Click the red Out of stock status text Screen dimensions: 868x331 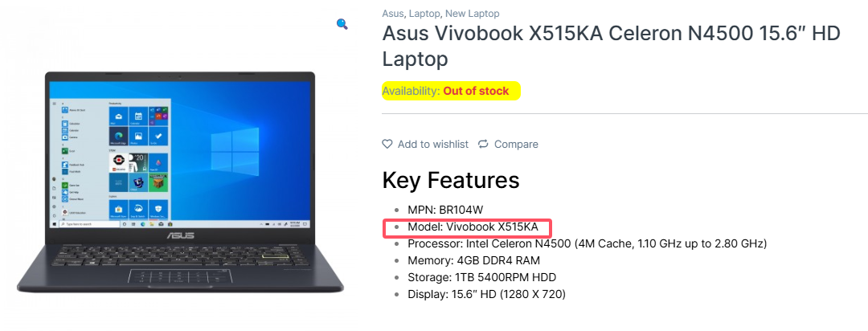click(476, 91)
